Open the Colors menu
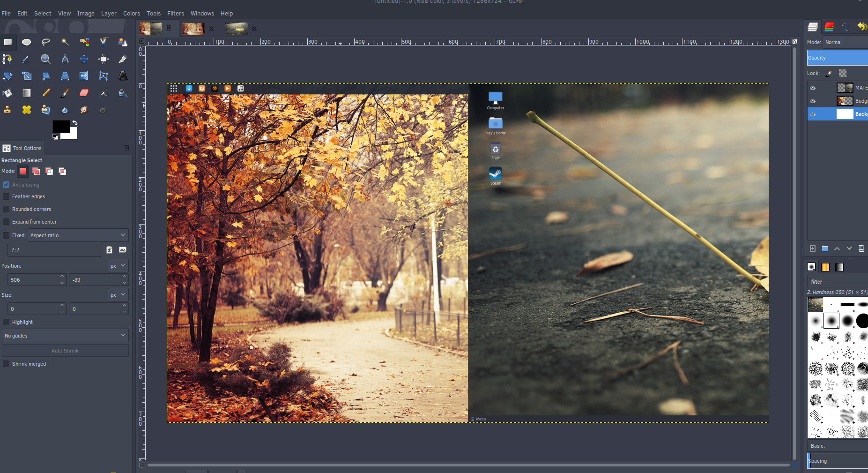 pyautogui.click(x=132, y=14)
